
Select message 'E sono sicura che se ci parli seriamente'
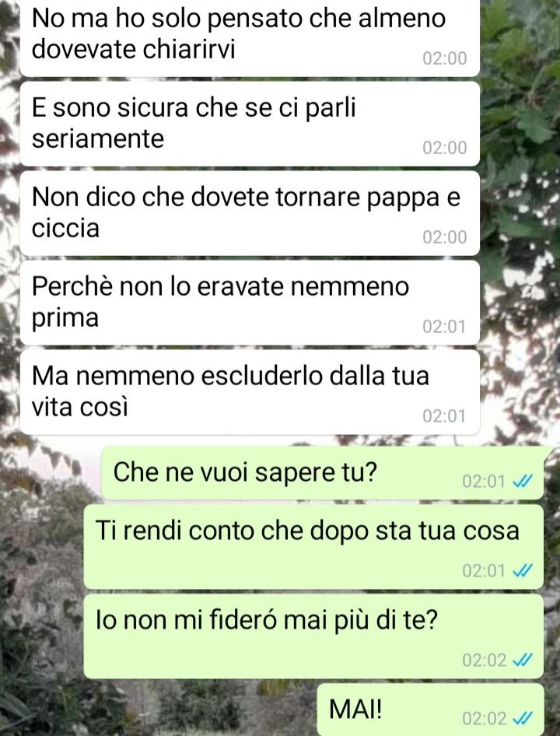250,124
